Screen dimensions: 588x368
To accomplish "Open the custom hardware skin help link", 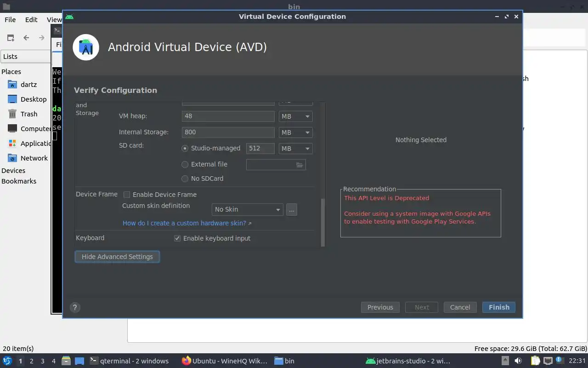I will pos(187,224).
